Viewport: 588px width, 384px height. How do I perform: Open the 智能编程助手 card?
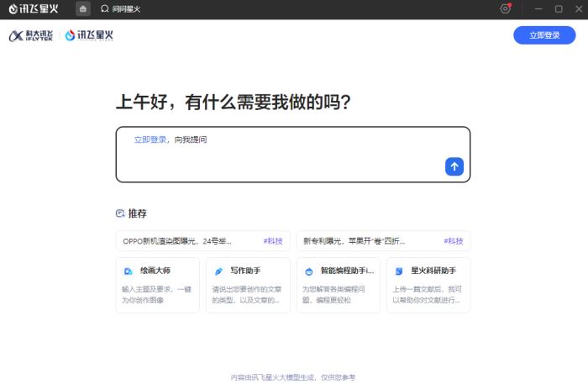339,285
